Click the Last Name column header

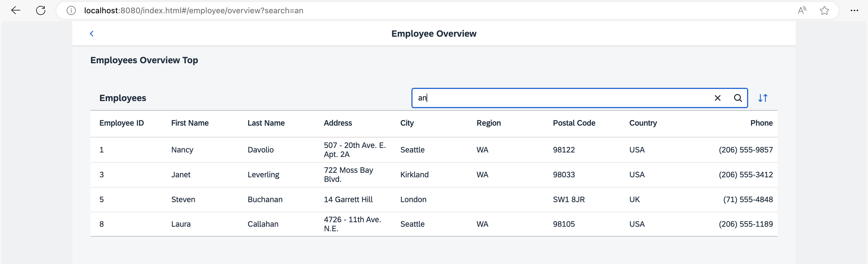click(266, 123)
